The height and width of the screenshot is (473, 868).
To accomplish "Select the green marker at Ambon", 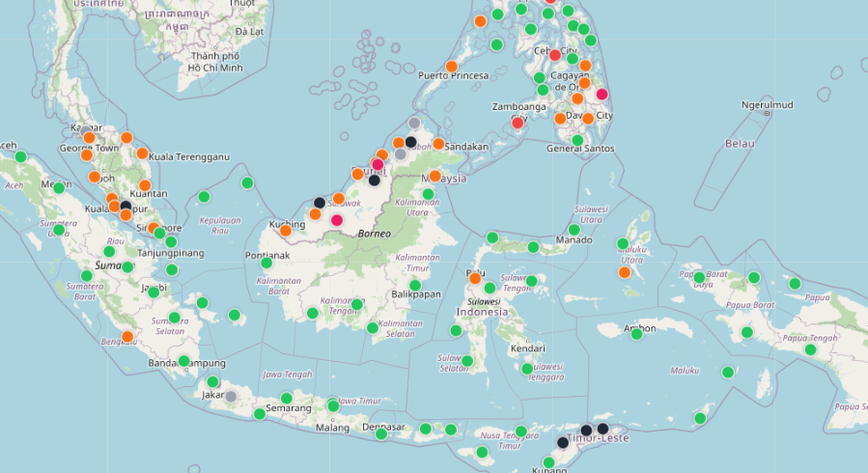I will [x=636, y=334].
